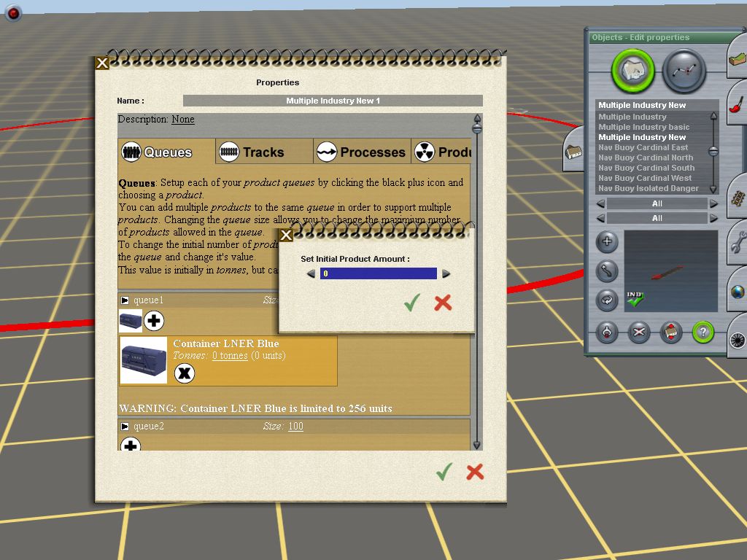Cancel initial product amount with red X
Image resolution: width=747 pixels, height=560 pixels.
click(443, 303)
